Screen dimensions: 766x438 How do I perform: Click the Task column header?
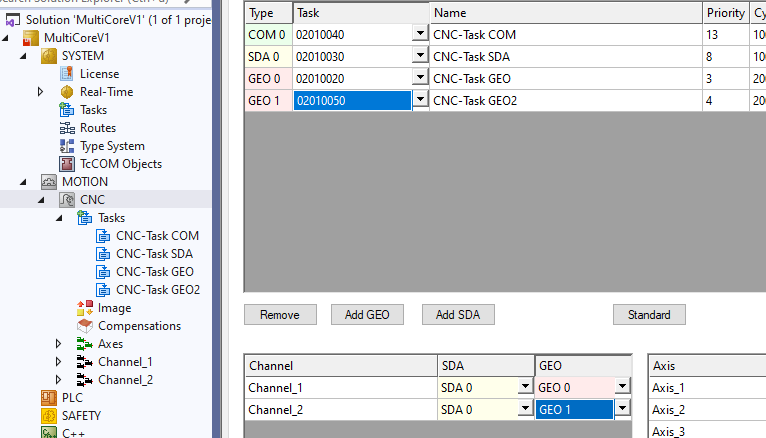pos(361,13)
